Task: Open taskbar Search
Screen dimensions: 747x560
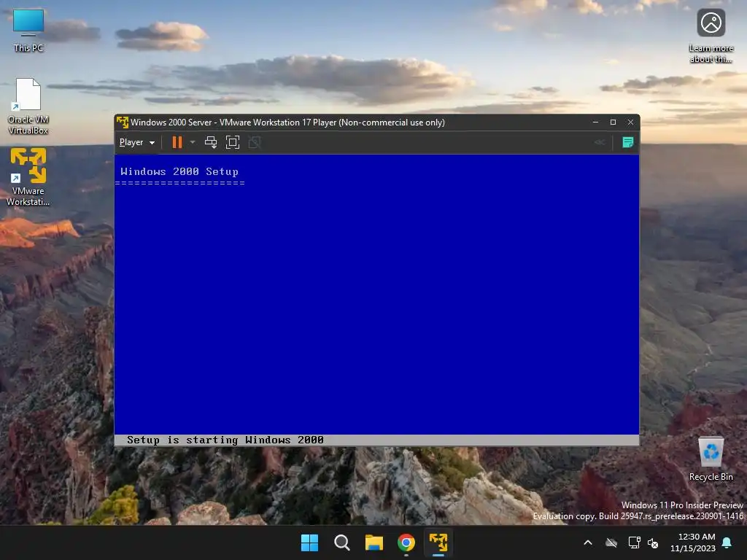Action: coord(342,542)
